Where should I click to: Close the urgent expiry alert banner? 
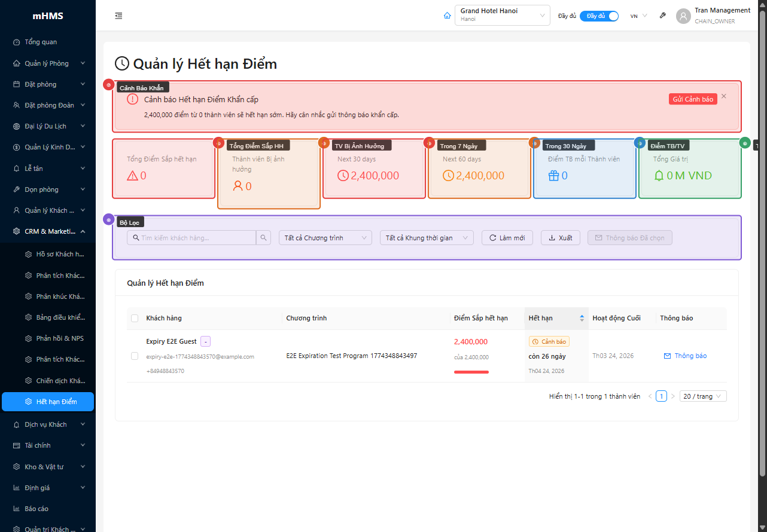point(723,96)
